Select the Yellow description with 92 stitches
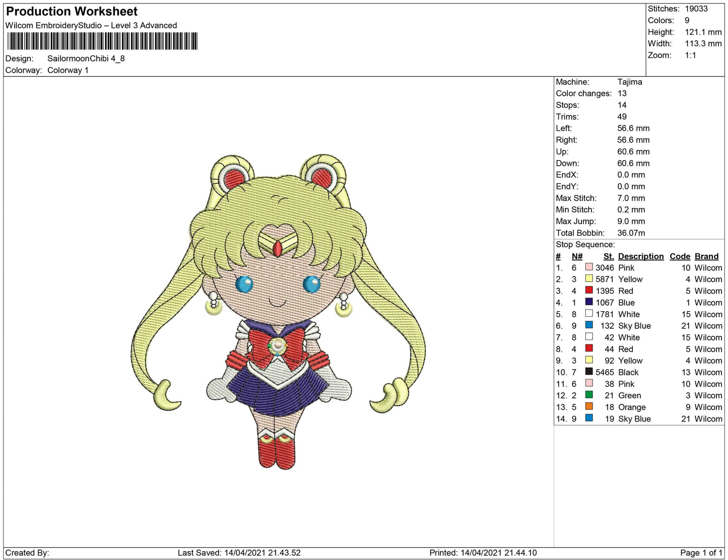Screen dimensions: 728x560 630,361
